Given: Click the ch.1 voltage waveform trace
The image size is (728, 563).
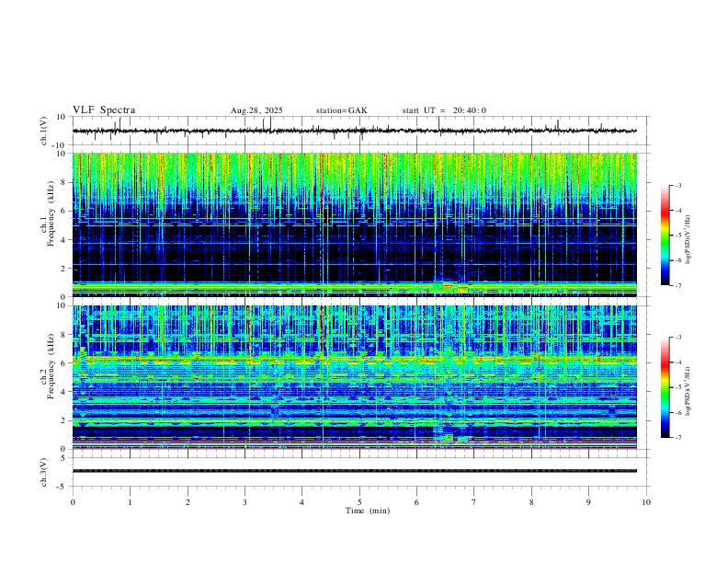Looking at the screenshot, I should tap(355, 131).
